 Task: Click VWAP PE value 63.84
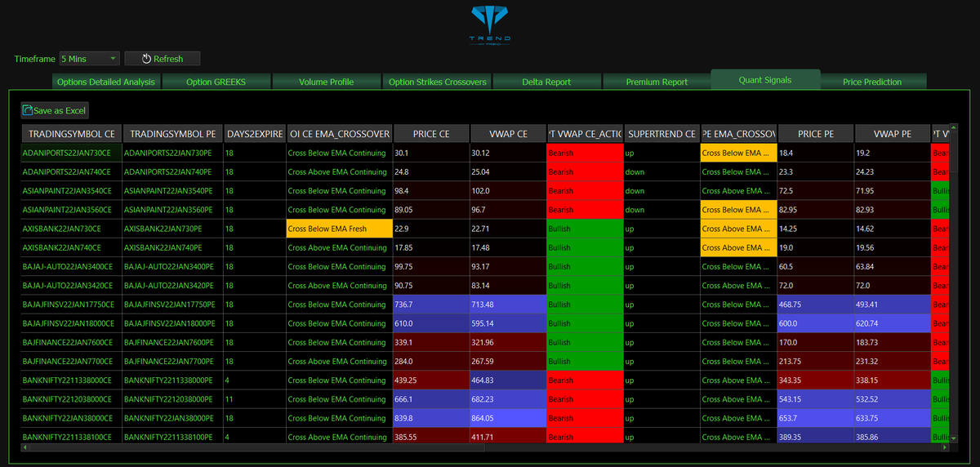coord(892,266)
